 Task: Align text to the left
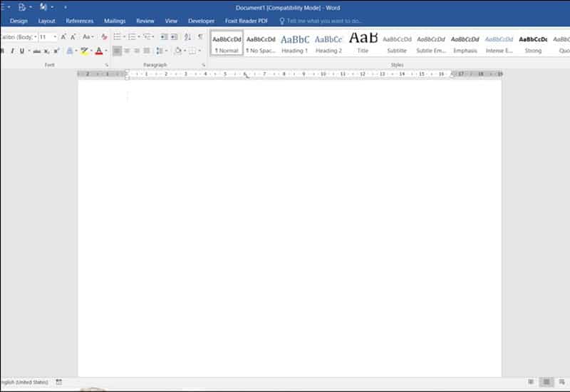117,51
